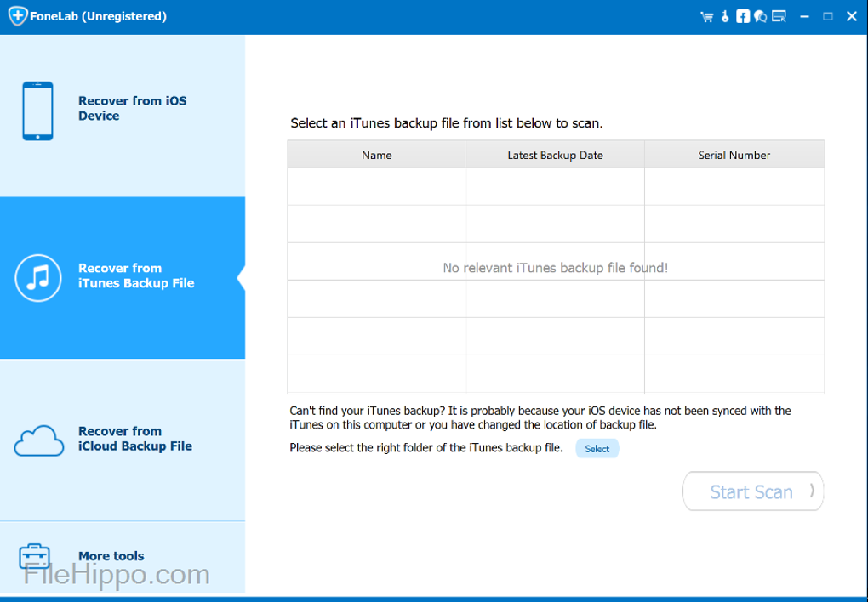868x602 pixels.
Task: Click the iCloud cloud icon
Action: coord(39,440)
